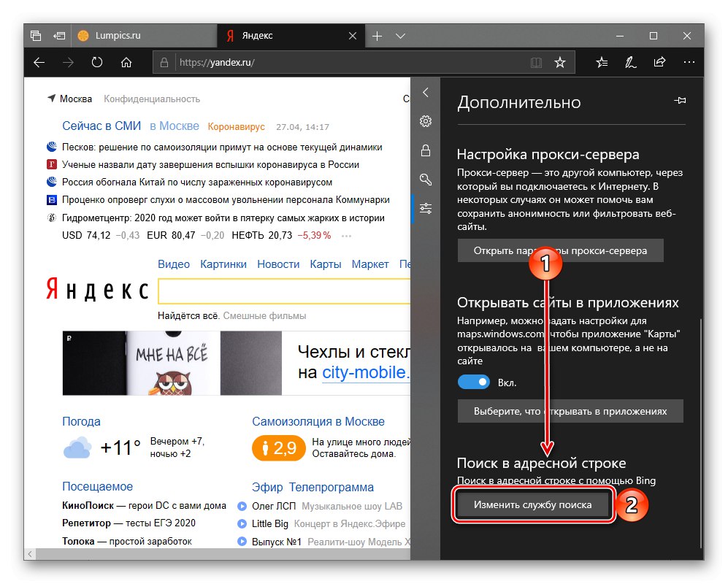Image resolution: width=728 pixels, height=584 pixels.
Task: Close the Яндекс tab
Action: 353,36
